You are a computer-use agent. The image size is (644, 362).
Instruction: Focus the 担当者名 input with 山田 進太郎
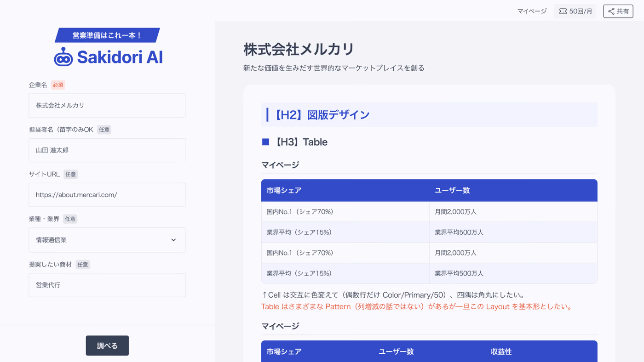pyautogui.click(x=107, y=150)
